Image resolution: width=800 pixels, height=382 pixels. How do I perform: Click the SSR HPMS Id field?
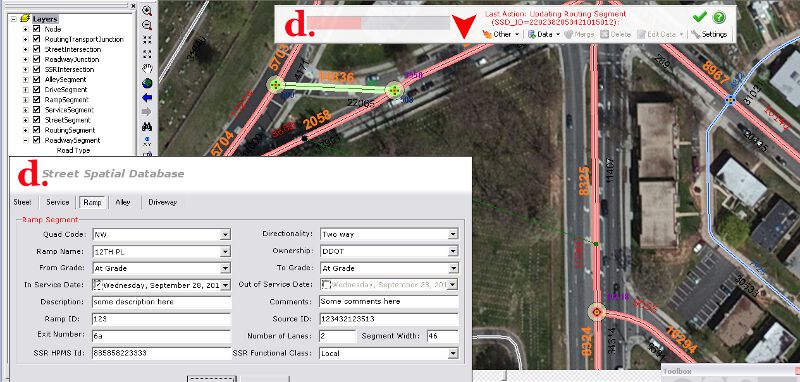(x=161, y=353)
